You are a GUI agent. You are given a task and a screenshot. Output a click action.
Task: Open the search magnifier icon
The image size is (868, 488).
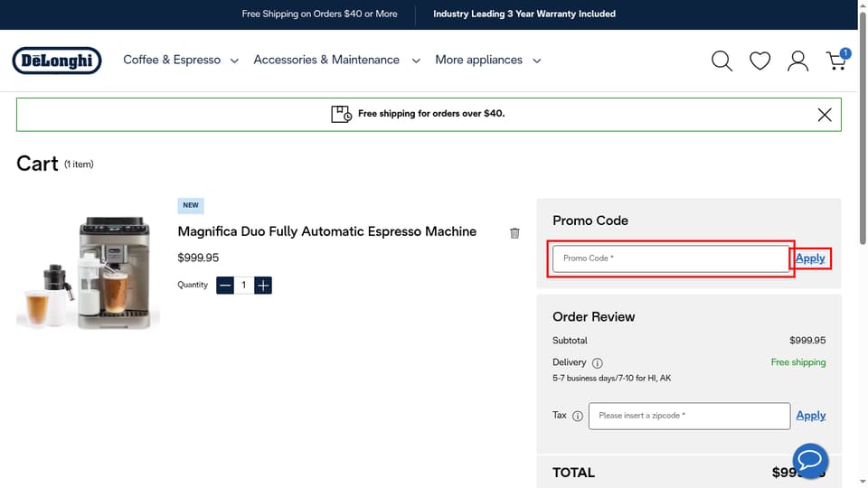(722, 61)
